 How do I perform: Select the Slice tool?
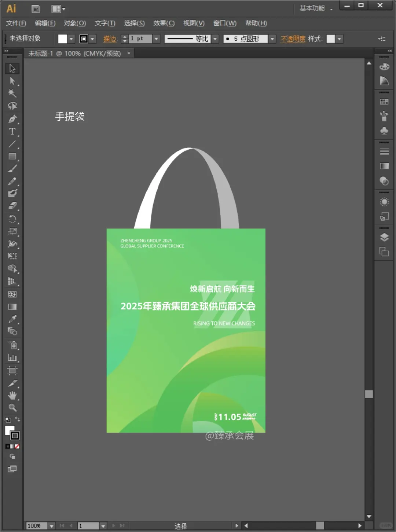(x=12, y=384)
